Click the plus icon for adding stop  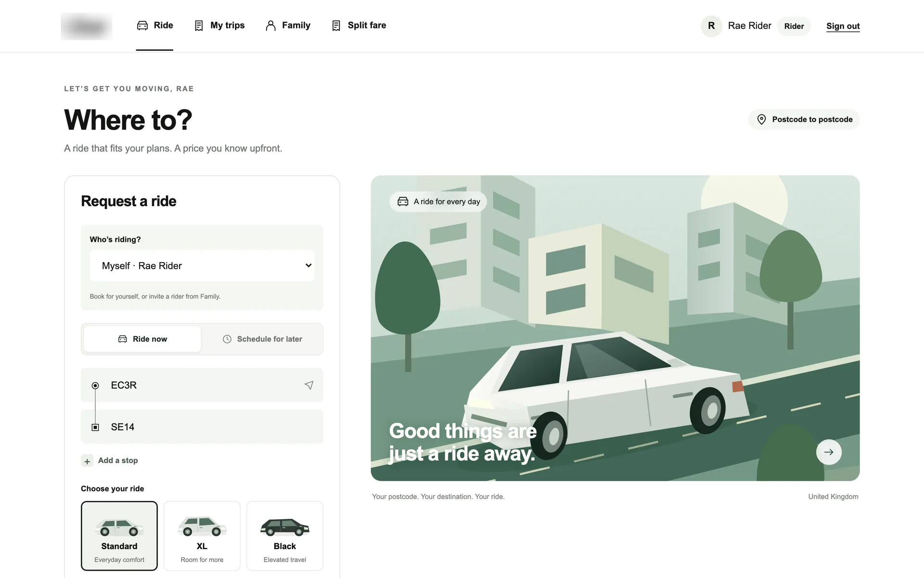click(87, 461)
